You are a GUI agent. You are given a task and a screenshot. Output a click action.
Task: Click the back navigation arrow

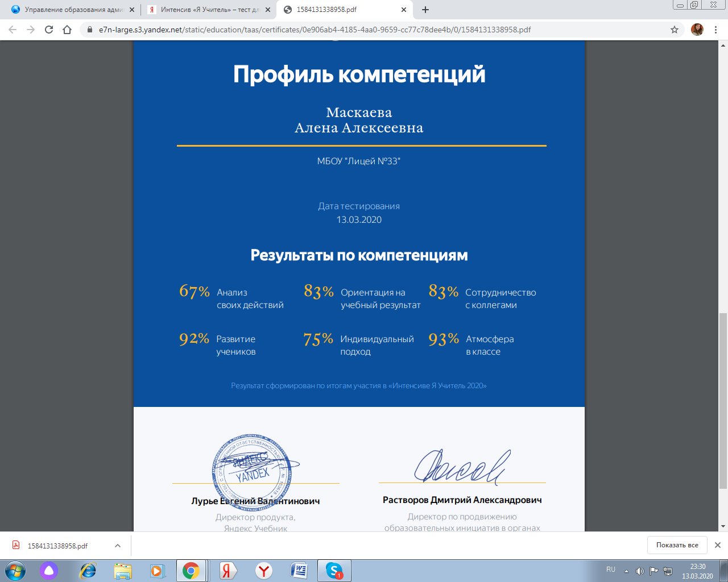pos(13,30)
